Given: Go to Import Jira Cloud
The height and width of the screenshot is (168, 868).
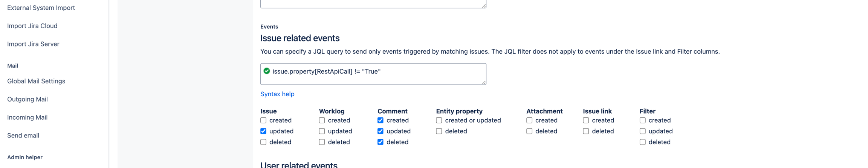Looking at the screenshot, I should tap(32, 26).
